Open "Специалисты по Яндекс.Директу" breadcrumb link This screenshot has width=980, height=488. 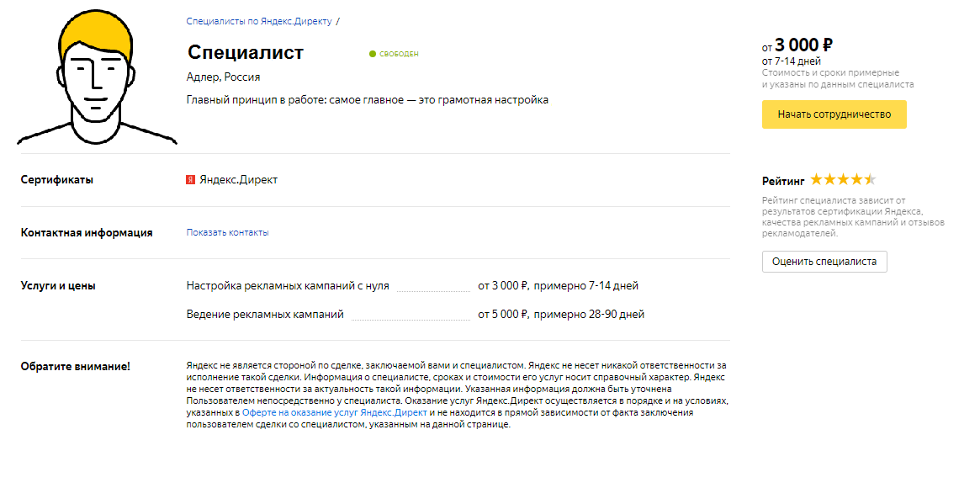[259, 21]
